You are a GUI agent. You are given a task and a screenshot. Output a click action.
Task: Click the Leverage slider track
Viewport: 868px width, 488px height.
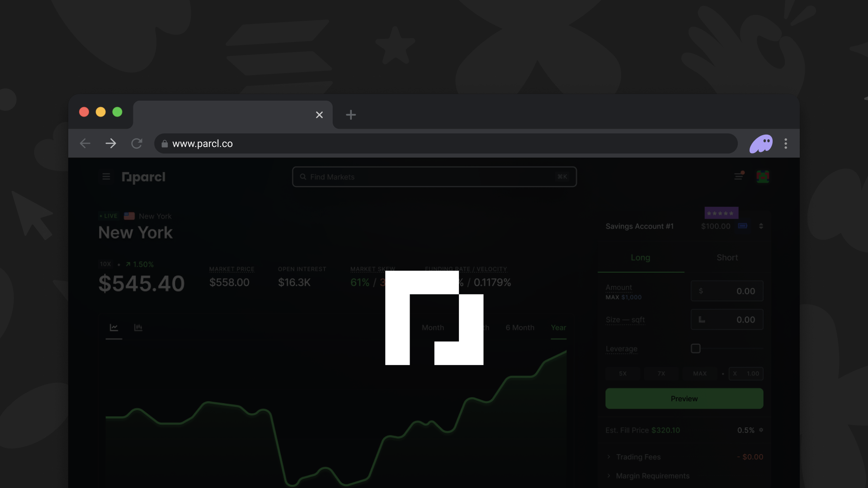[732, 348]
